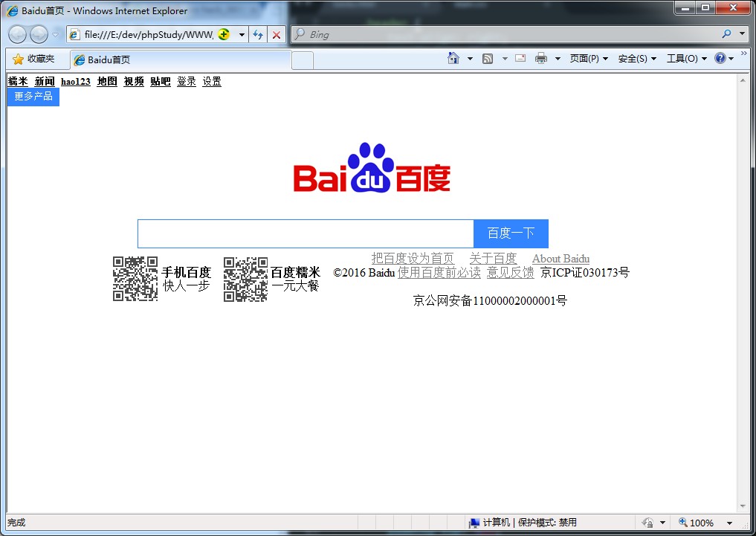The width and height of the screenshot is (756, 536).
Task: Click the Read Mail envelope icon
Action: pos(520,58)
